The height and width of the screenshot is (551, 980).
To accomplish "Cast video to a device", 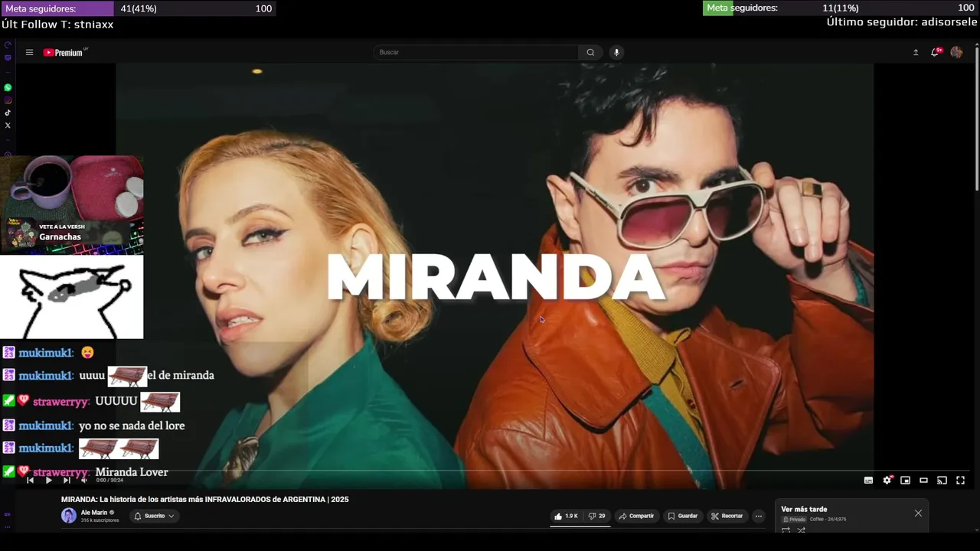I will point(942,481).
